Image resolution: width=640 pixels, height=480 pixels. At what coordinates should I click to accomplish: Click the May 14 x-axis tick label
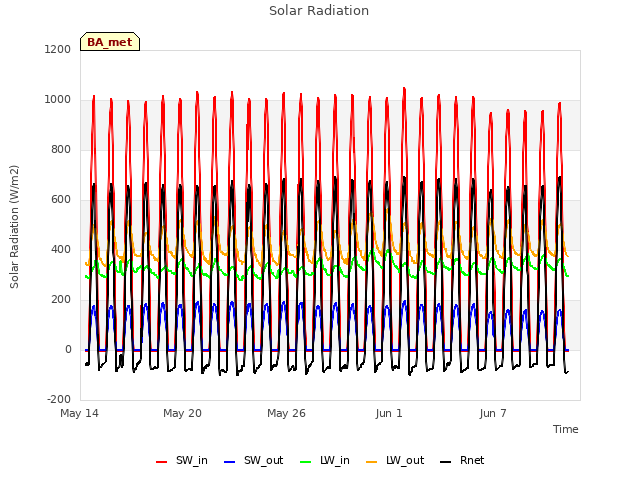79,413
